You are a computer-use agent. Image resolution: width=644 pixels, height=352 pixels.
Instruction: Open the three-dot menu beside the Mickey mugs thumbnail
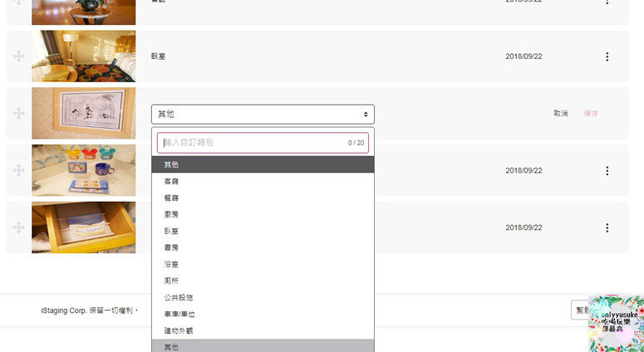pyautogui.click(x=607, y=171)
